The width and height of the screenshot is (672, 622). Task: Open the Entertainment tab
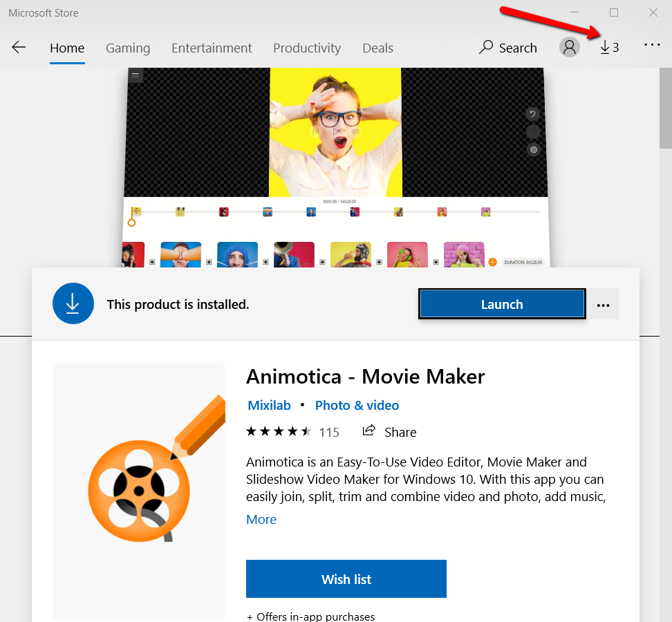pyautogui.click(x=212, y=48)
